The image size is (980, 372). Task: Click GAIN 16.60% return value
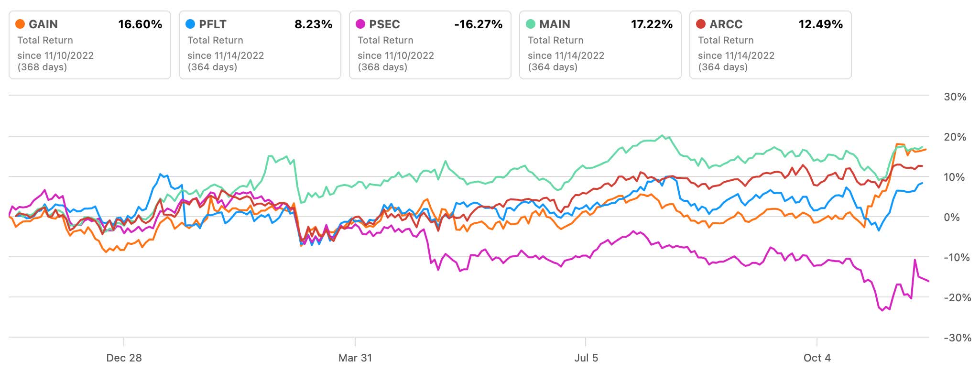coord(140,24)
